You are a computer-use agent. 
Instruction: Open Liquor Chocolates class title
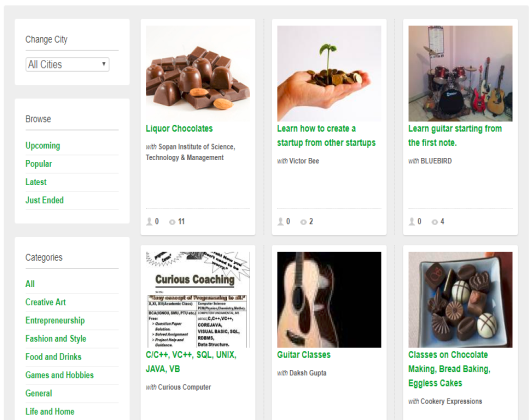point(179,129)
